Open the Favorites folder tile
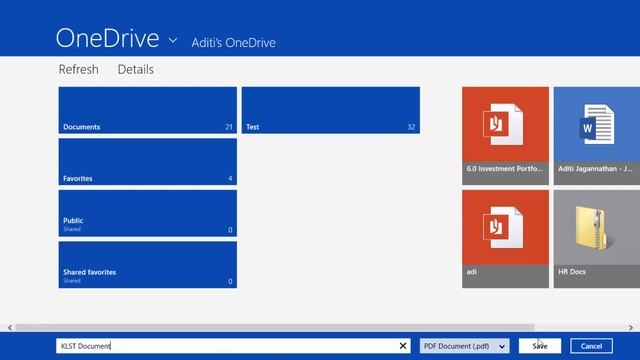This screenshot has height=360, width=640. [x=148, y=162]
